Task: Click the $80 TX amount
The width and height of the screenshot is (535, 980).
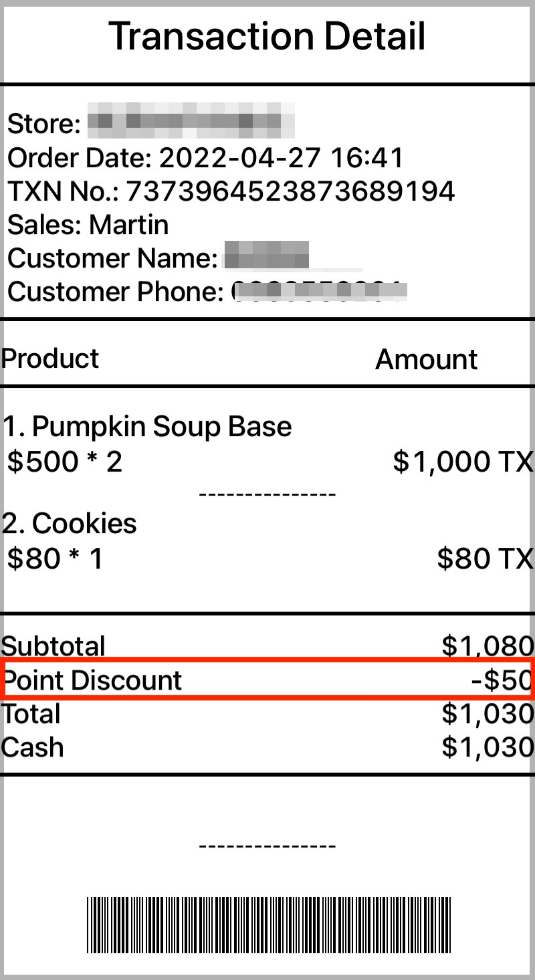Action: pyautogui.click(x=485, y=559)
